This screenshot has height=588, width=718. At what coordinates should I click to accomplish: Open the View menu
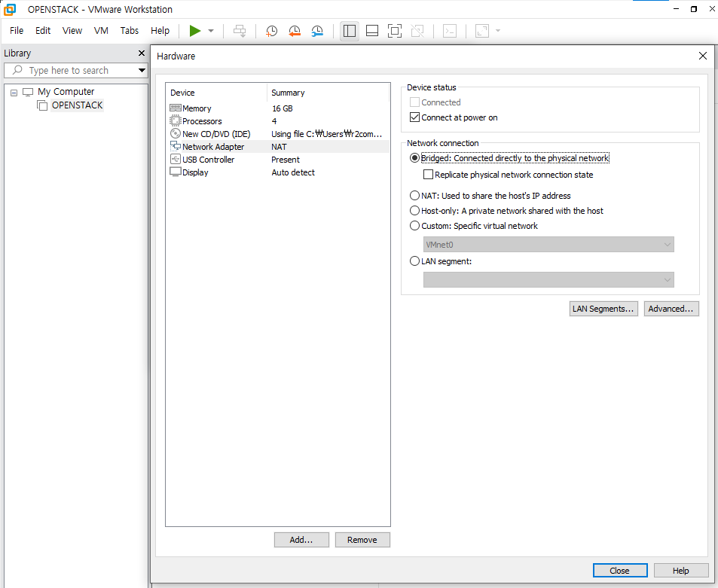(72, 31)
